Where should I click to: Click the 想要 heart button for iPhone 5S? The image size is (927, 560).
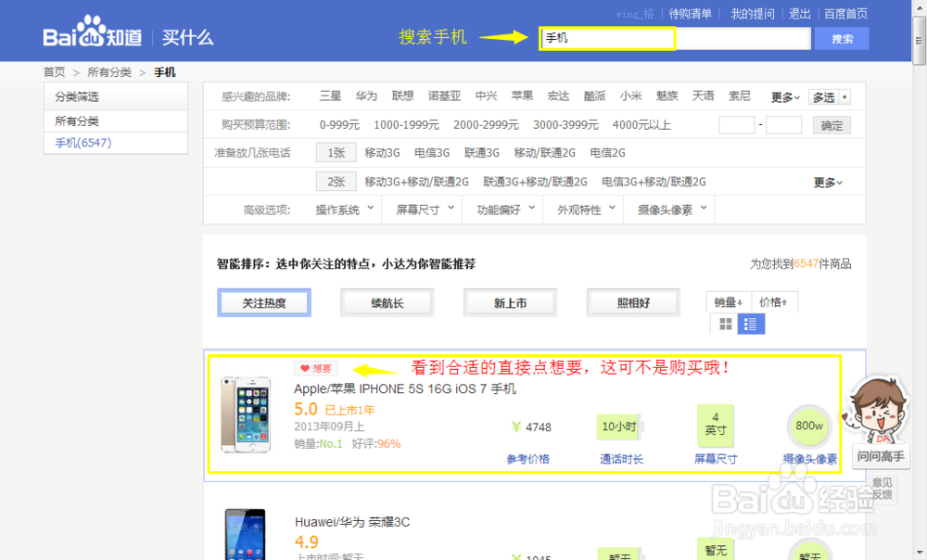316,368
